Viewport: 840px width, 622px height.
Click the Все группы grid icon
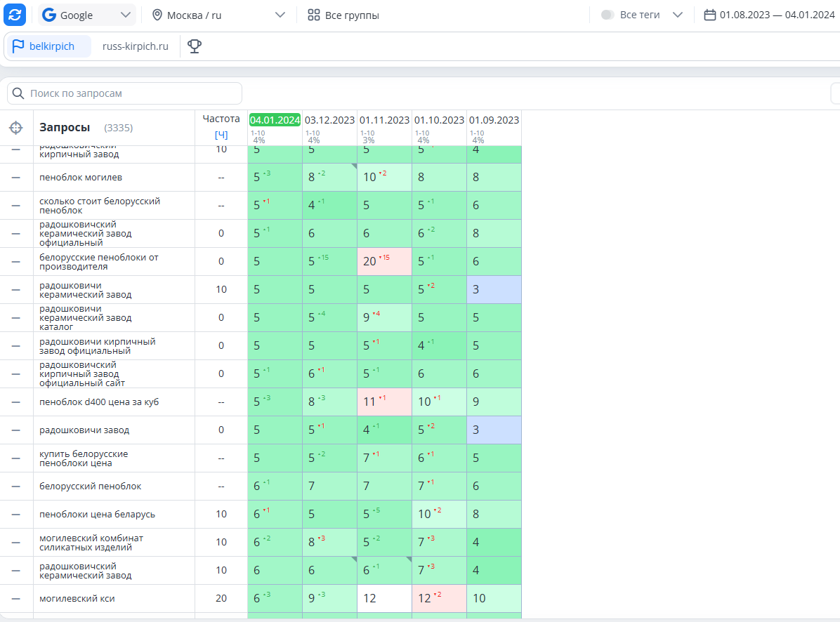314,15
